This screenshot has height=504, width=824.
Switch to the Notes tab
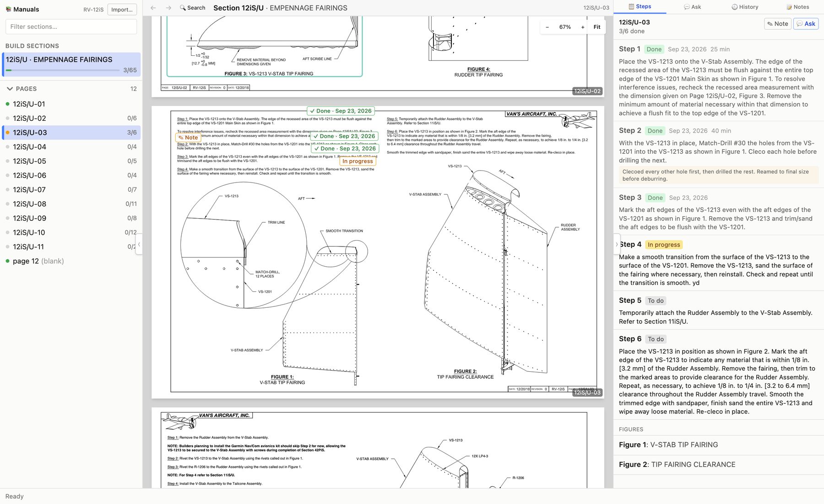tap(798, 7)
